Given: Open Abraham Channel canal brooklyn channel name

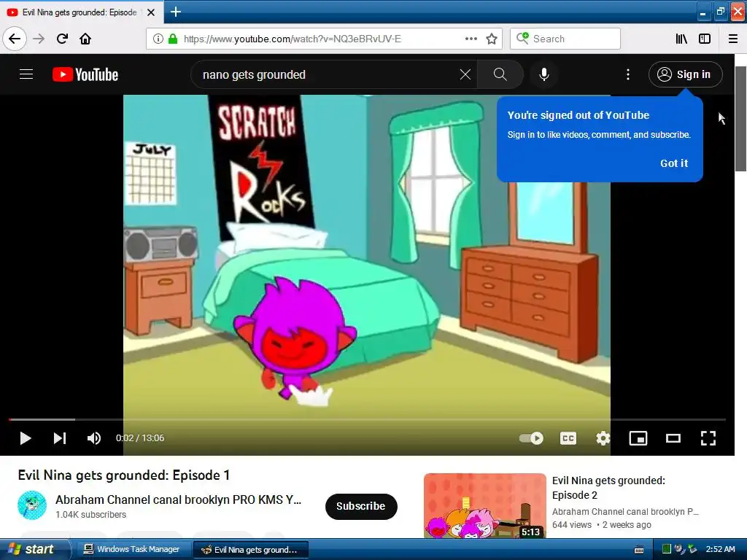Looking at the screenshot, I should coord(178,499).
